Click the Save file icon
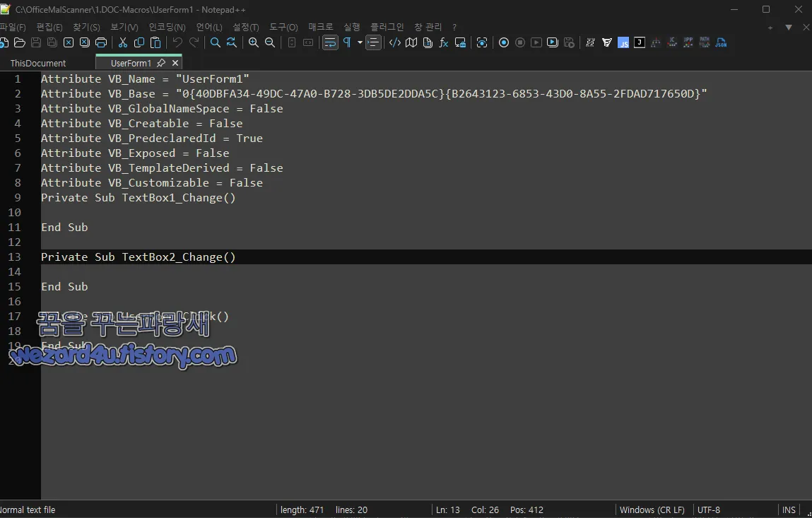This screenshot has height=518, width=812. (36, 42)
